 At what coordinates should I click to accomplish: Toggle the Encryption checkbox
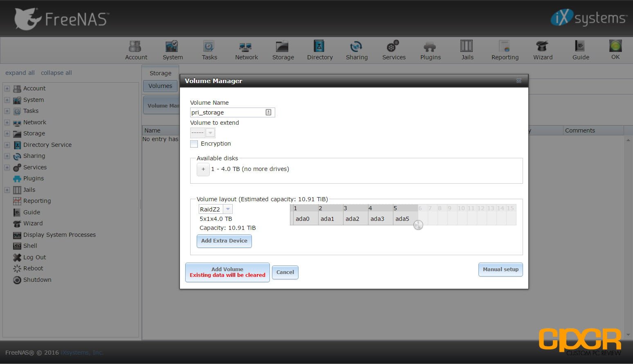point(194,144)
